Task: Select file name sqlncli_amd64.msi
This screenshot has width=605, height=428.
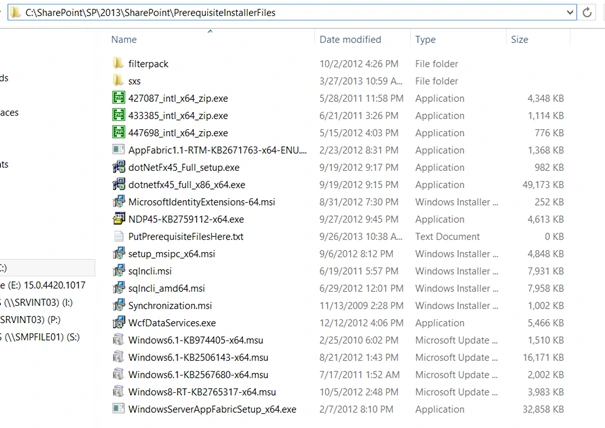Action: [x=166, y=288]
